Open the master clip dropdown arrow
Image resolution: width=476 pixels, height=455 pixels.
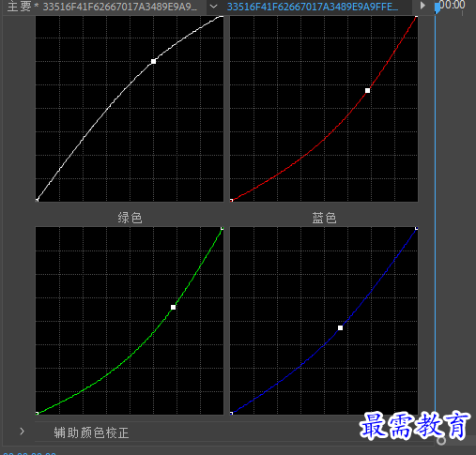[213, 7]
